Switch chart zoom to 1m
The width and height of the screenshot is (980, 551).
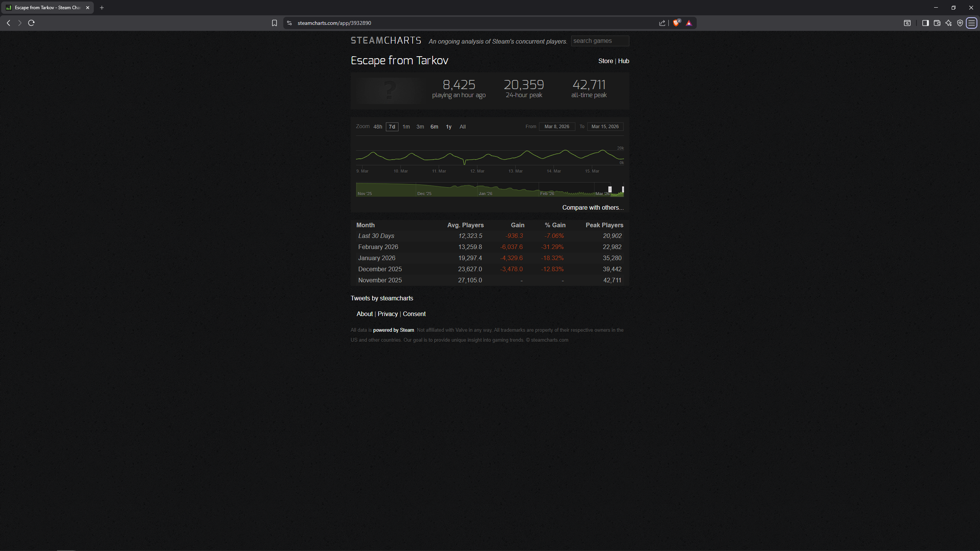tap(406, 127)
